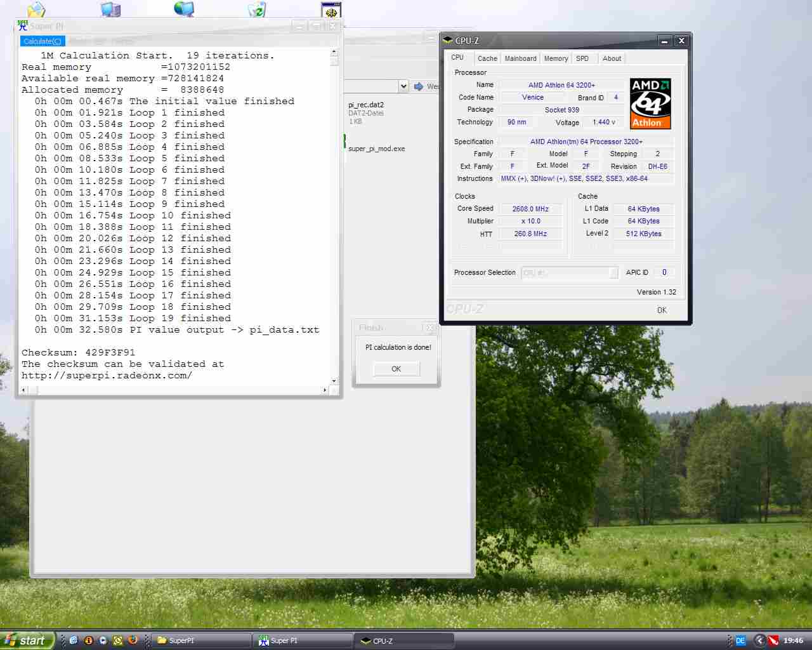Click the orange info icon in Quick Launch
This screenshot has height=650, width=812.
pos(88,640)
